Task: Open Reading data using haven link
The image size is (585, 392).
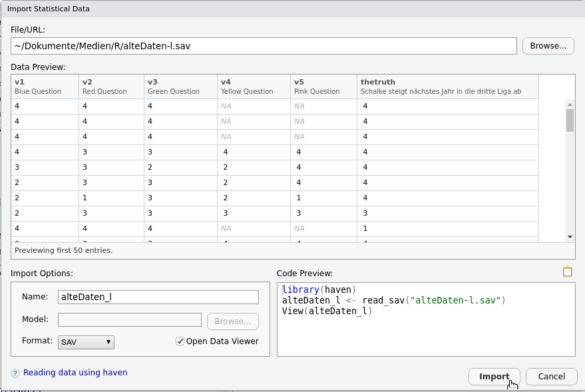Action: [x=75, y=373]
